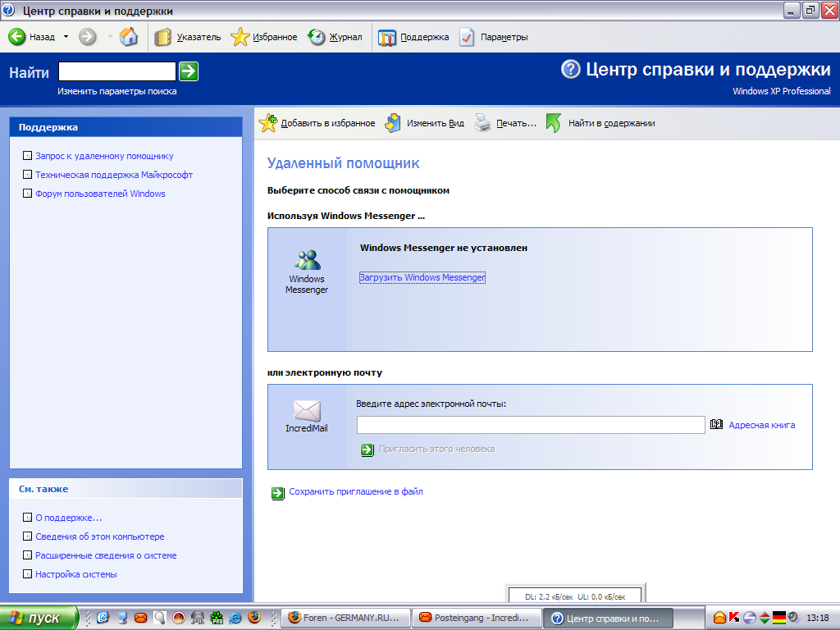Click Сохранить приглашение в файл link

(x=356, y=491)
